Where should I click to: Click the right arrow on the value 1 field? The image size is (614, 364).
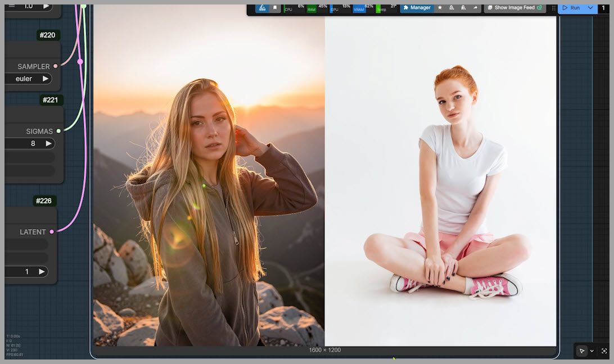[x=42, y=271]
